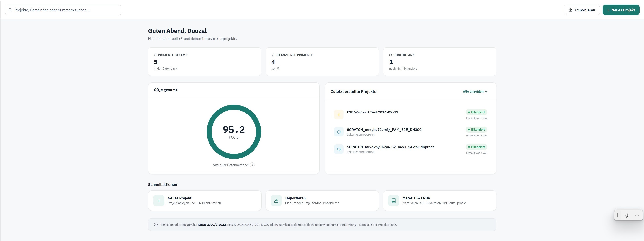Open project E2E Wegwerf Test 2026-07-31
The height and width of the screenshot is (241, 644).
pos(372,112)
